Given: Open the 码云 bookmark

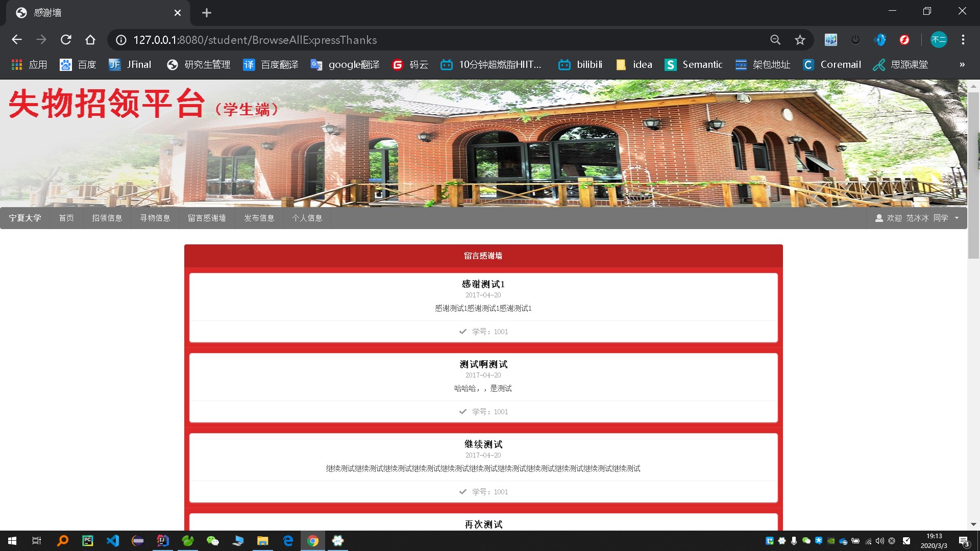Looking at the screenshot, I should [410, 65].
